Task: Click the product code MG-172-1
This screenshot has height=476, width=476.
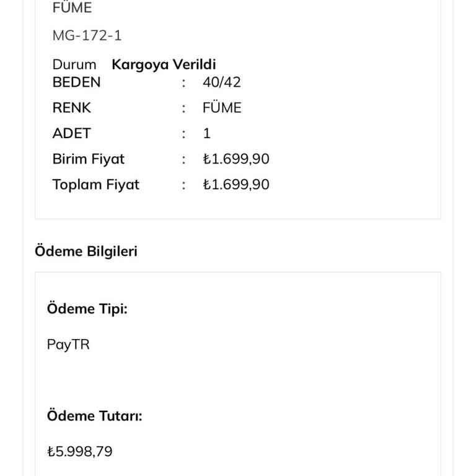Action: tap(87, 35)
